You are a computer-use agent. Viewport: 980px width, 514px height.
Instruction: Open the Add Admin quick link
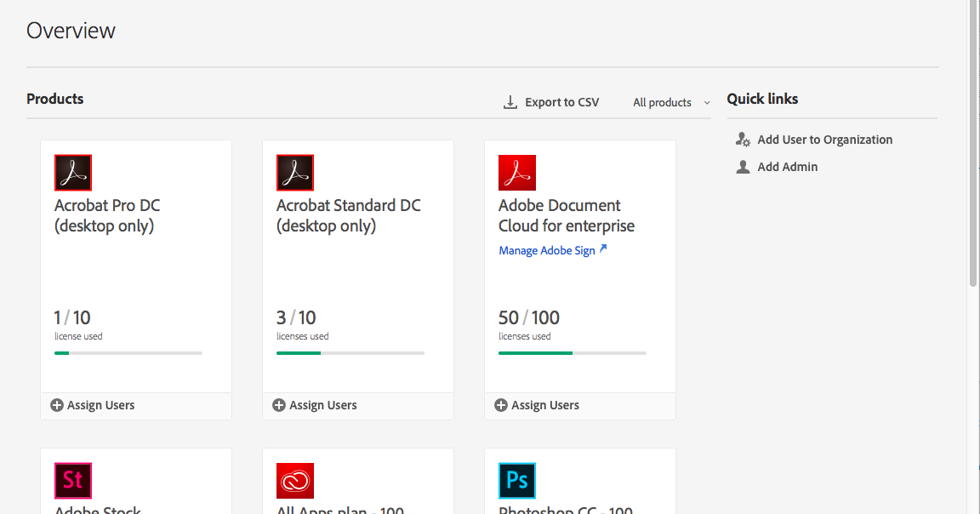point(777,167)
